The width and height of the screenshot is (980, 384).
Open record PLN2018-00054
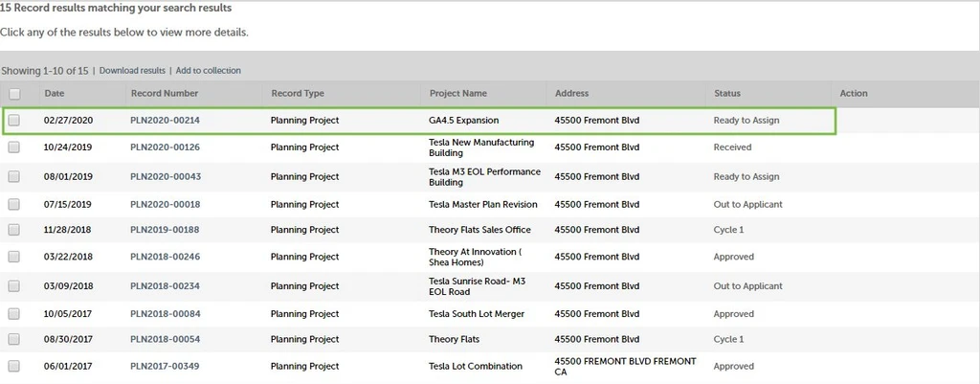[x=165, y=339]
